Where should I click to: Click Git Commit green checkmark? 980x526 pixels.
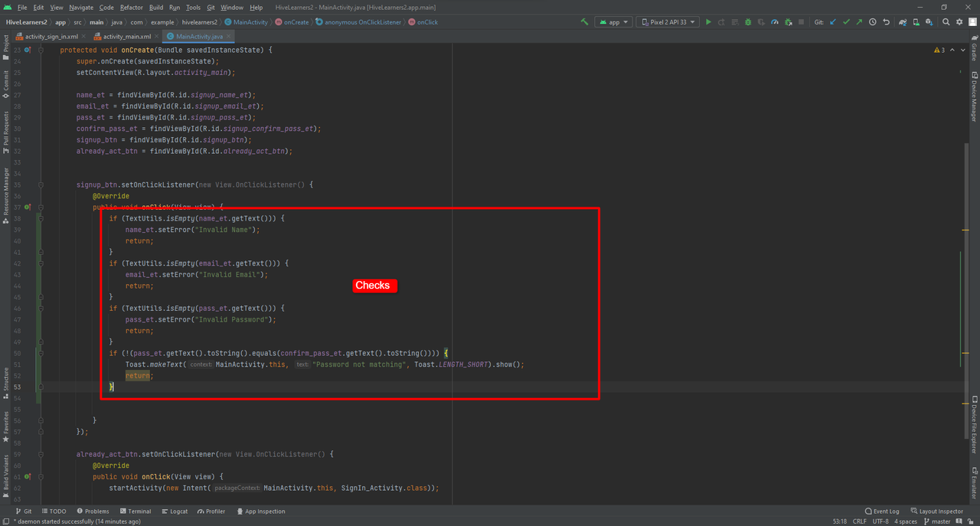coord(846,22)
